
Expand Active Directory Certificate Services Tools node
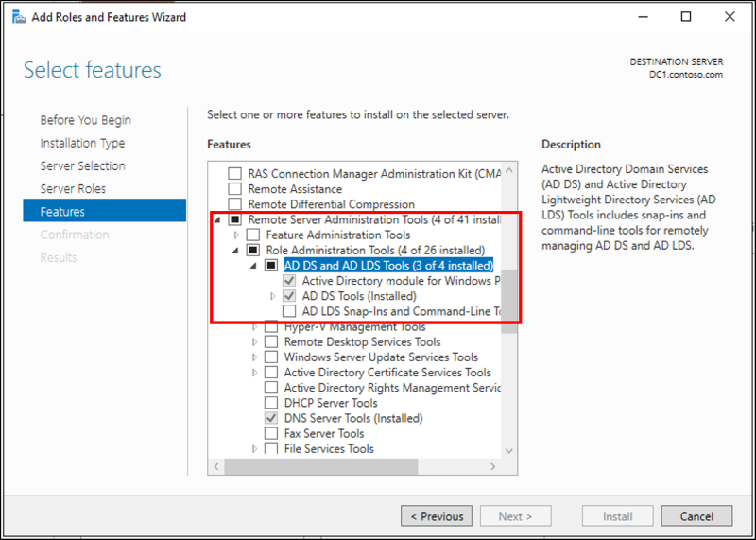[x=254, y=373]
